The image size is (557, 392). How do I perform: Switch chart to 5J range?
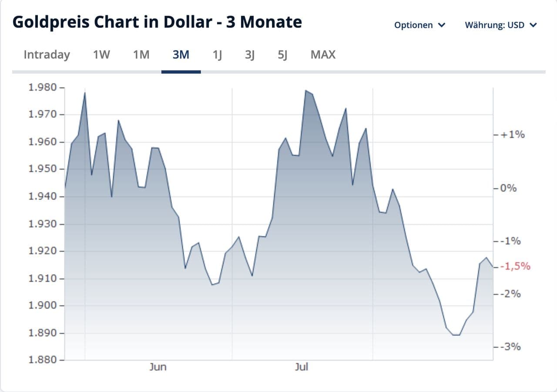283,55
